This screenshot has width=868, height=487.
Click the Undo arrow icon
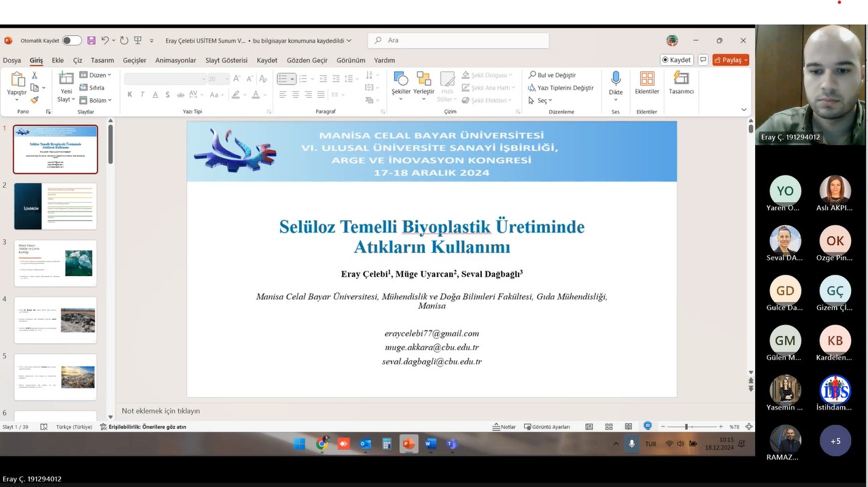tap(105, 41)
